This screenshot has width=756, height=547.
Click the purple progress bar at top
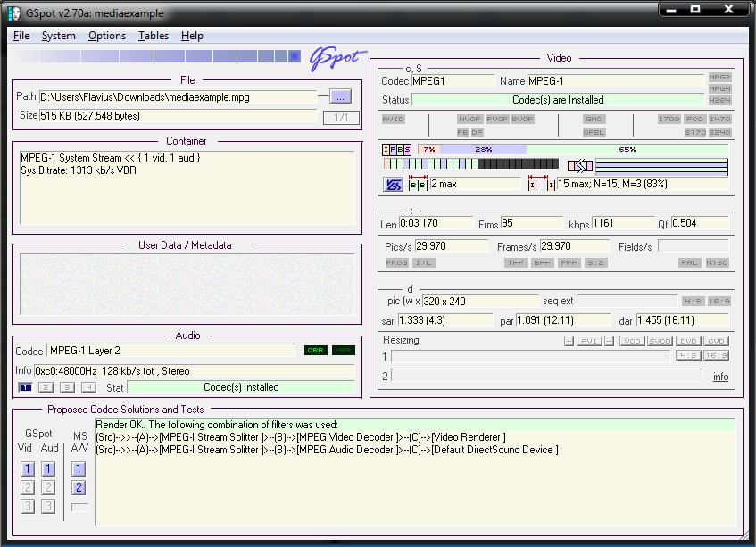[157, 56]
